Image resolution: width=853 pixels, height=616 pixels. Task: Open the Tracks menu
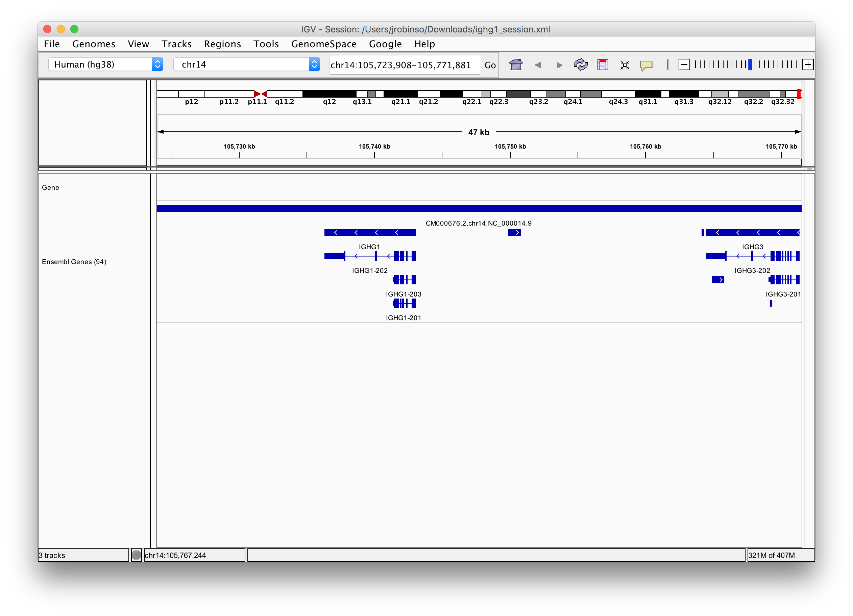(176, 44)
